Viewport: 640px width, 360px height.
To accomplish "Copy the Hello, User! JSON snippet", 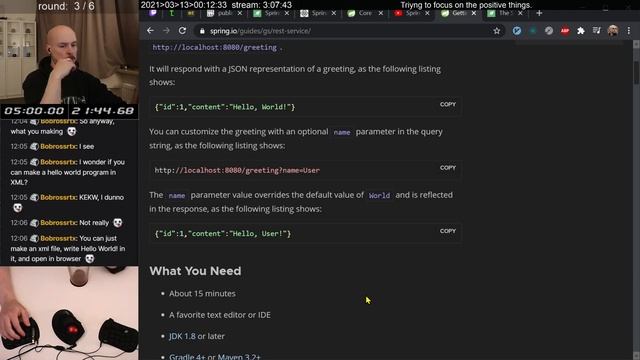I will coord(448,231).
